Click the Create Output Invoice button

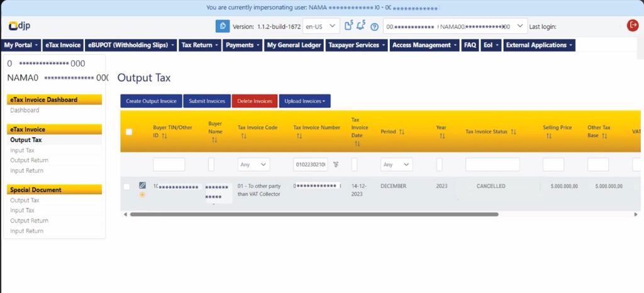(151, 101)
